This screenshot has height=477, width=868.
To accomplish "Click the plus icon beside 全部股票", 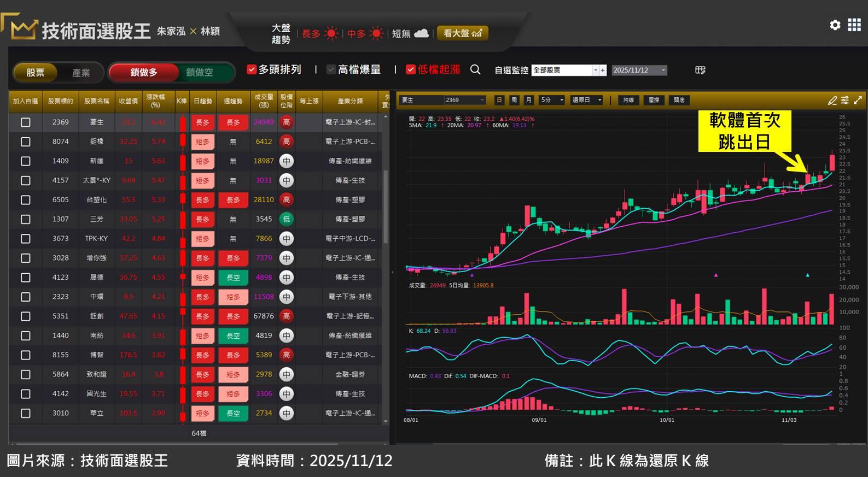I will (603, 70).
